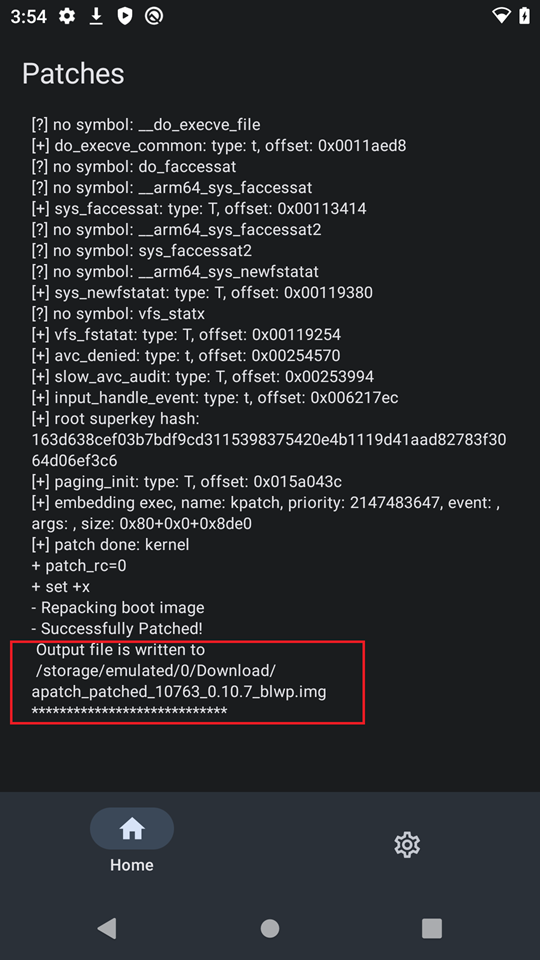Tap the download icon in status bar

point(96,16)
